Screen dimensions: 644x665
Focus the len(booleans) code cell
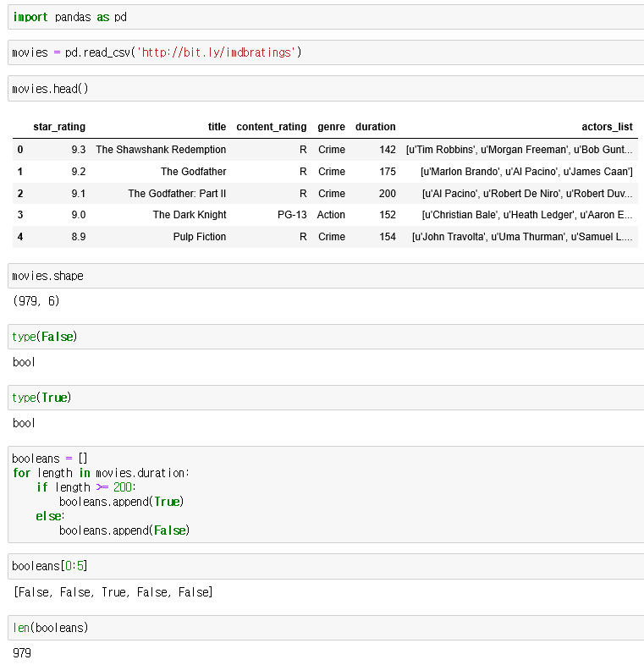pos(325,628)
